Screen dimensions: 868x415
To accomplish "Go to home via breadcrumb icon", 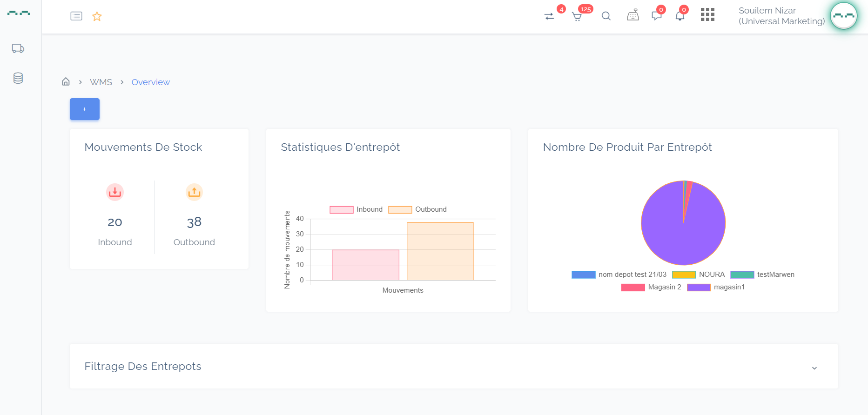I will point(66,82).
